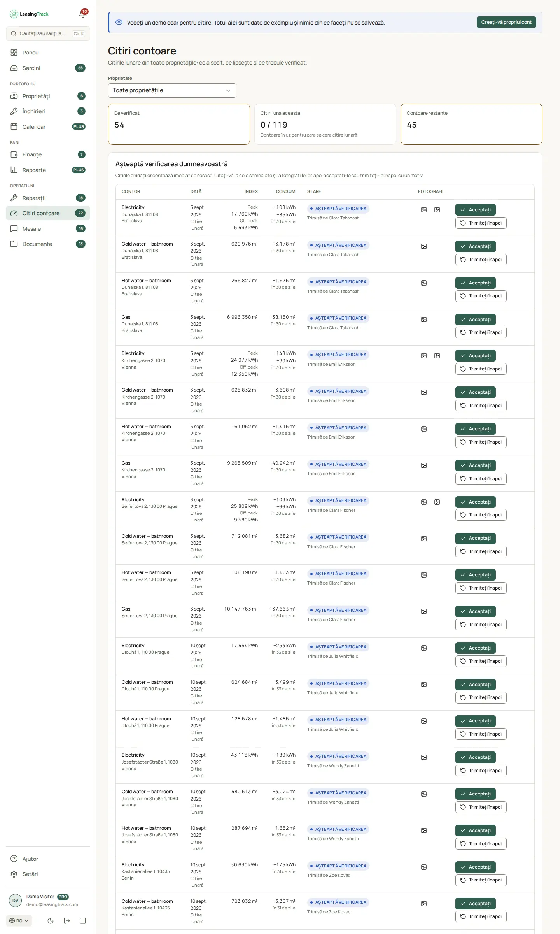The height and width of the screenshot is (934, 560).
Task: Send back the Electricity reading at Dunajská
Action: tap(481, 223)
